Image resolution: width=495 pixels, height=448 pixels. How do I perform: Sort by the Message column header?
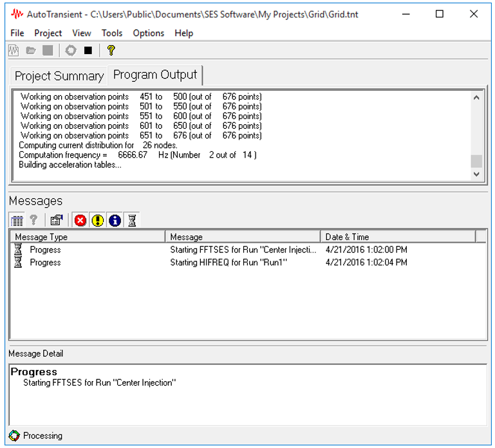(243, 237)
